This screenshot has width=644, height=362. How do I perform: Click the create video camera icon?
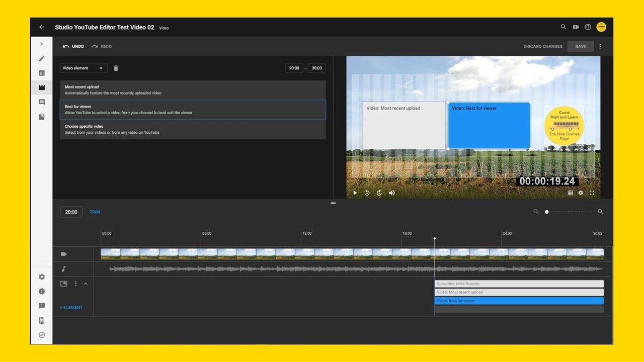click(576, 27)
